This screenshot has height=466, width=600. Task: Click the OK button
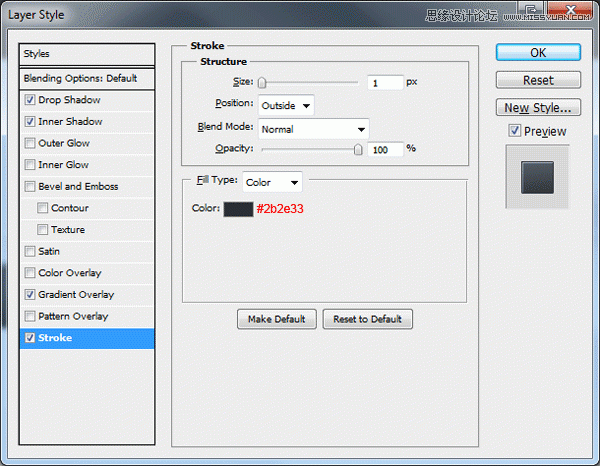[538, 52]
